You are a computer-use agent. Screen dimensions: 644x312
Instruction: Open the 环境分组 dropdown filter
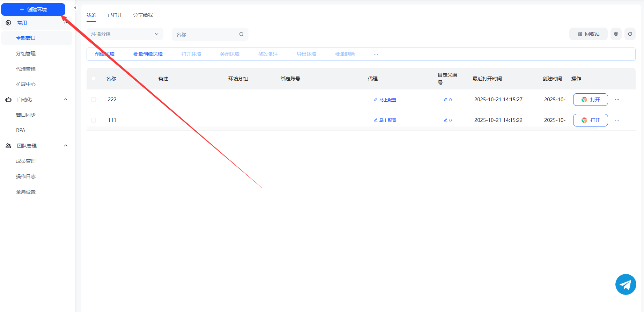(x=125, y=34)
